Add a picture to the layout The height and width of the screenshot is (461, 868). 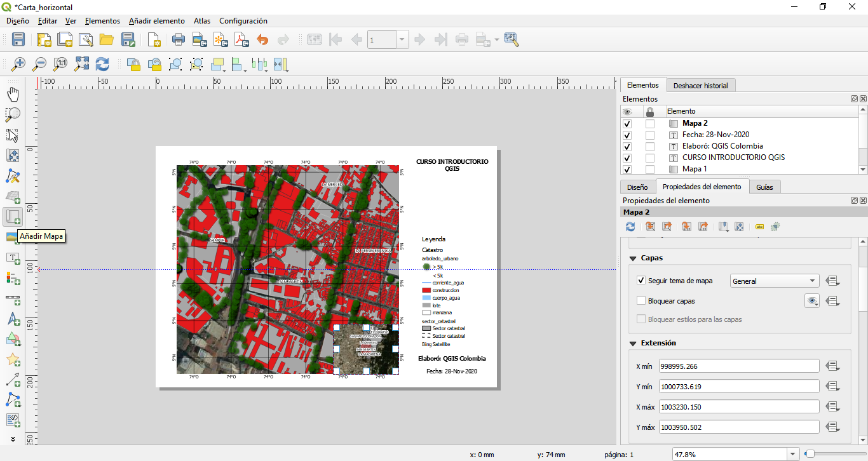click(x=13, y=237)
